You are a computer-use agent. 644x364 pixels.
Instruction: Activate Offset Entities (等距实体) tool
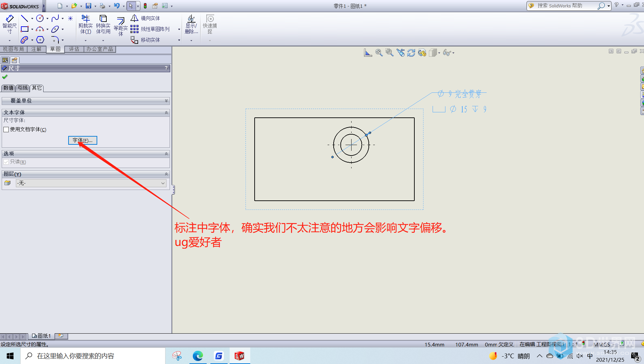point(121,26)
